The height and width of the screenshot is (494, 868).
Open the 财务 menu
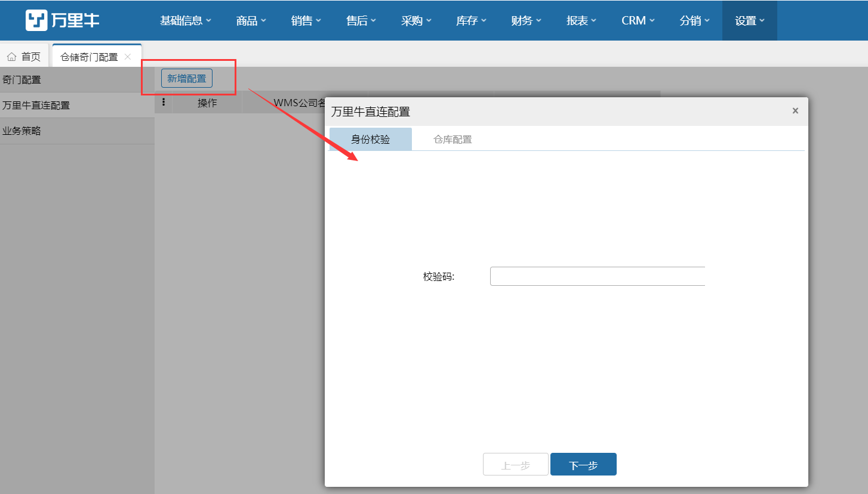[526, 20]
